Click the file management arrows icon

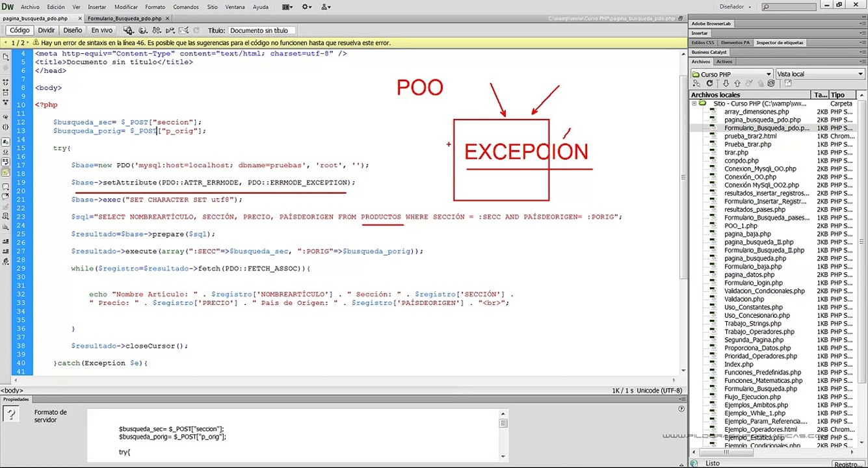[x=156, y=30]
